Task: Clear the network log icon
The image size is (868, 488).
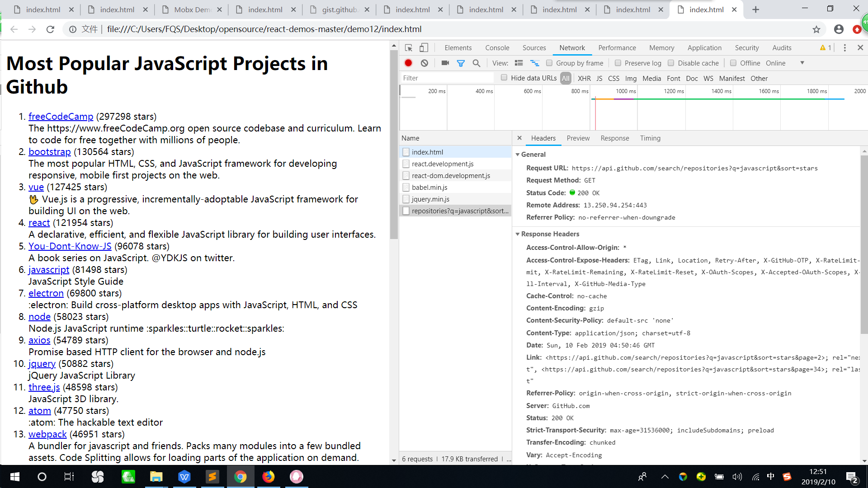Action: coord(424,63)
